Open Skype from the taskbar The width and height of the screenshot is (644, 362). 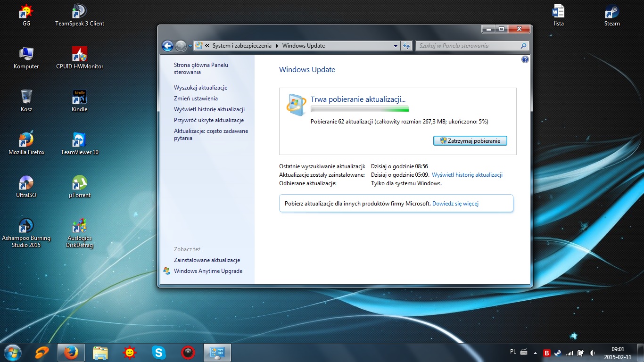pyautogui.click(x=159, y=352)
